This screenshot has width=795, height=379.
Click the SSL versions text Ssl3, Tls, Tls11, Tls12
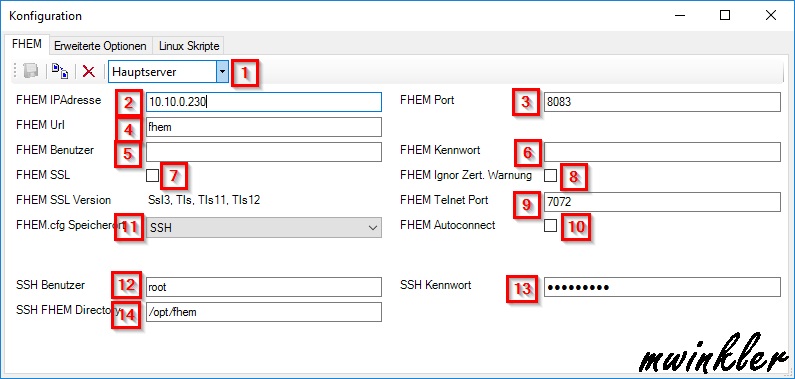point(204,200)
